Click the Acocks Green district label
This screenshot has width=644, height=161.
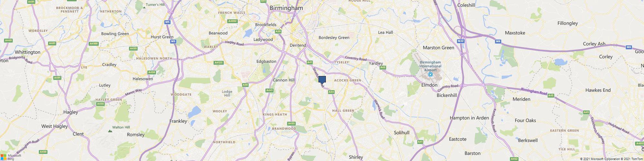point(347,80)
